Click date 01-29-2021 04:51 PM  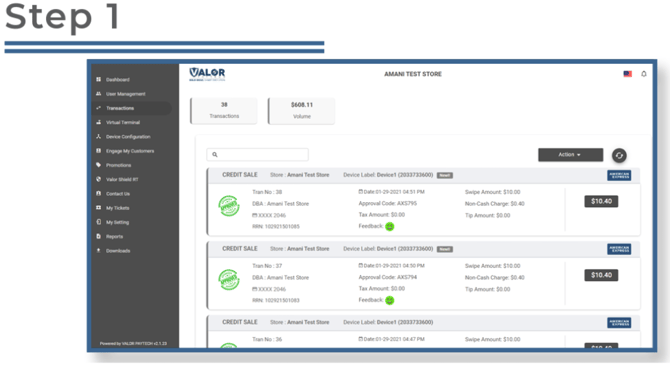(391, 192)
